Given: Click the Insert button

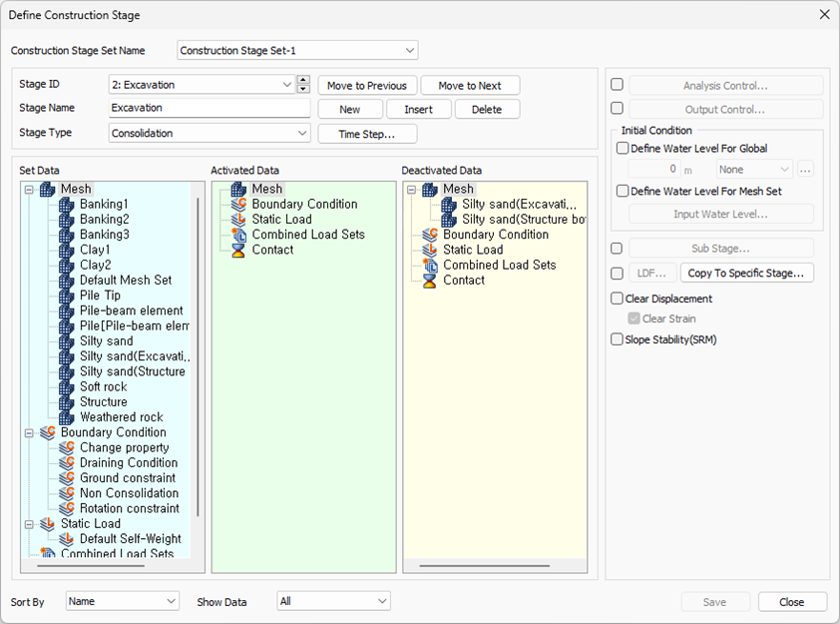Looking at the screenshot, I should tap(418, 110).
